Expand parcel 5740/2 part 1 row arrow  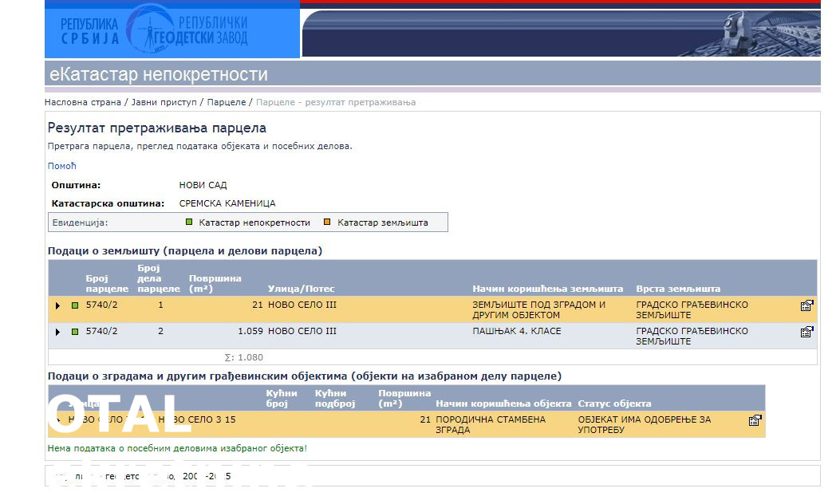pos(57,305)
